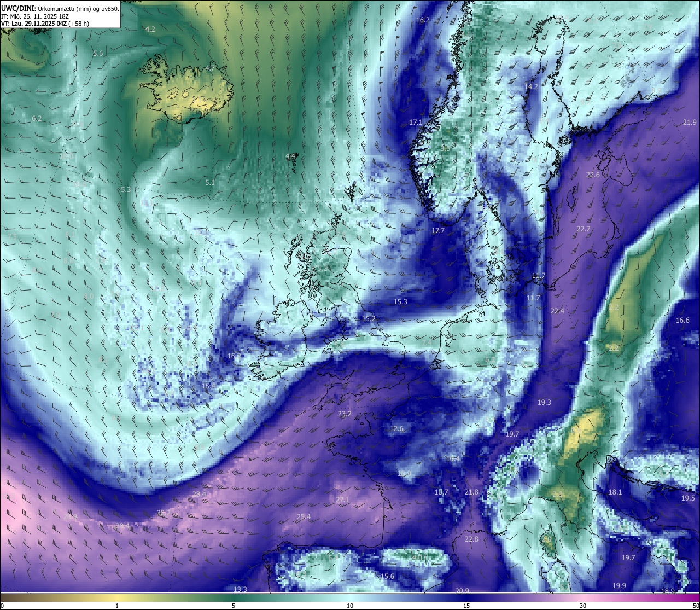The height and width of the screenshot is (610, 700).
Task: Click the 5.1 map value
Action: (x=210, y=183)
